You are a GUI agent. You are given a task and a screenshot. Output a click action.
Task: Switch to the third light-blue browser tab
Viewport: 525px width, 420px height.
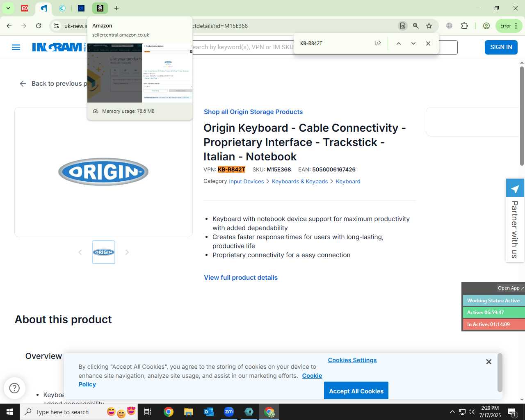[x=62, y=8]
